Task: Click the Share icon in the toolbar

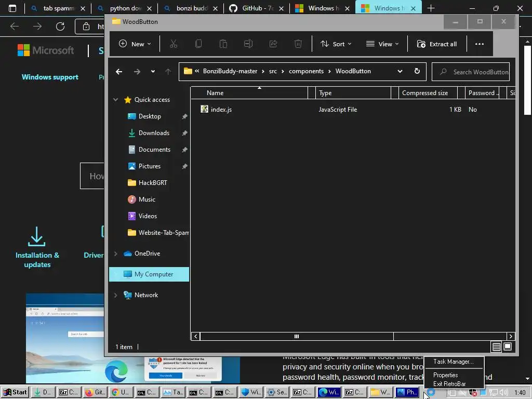Action: point(273,44)
